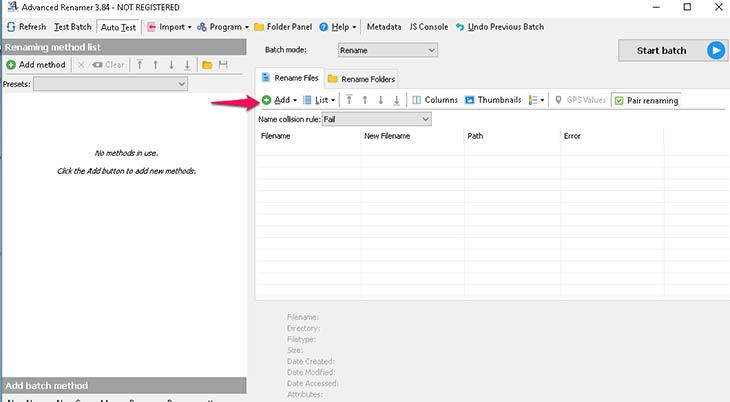Click the Start batch blue play icon
Viewport: 730px width, 402px height.
[x=716, y=50]
